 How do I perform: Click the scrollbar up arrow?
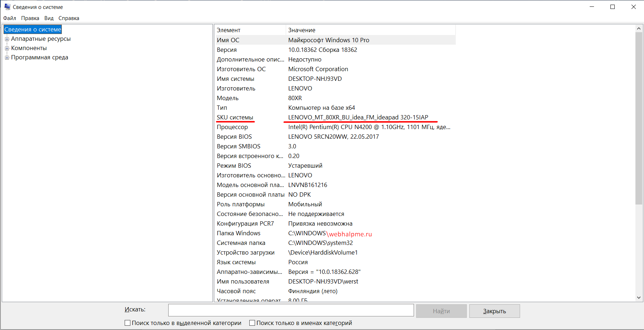639,29
